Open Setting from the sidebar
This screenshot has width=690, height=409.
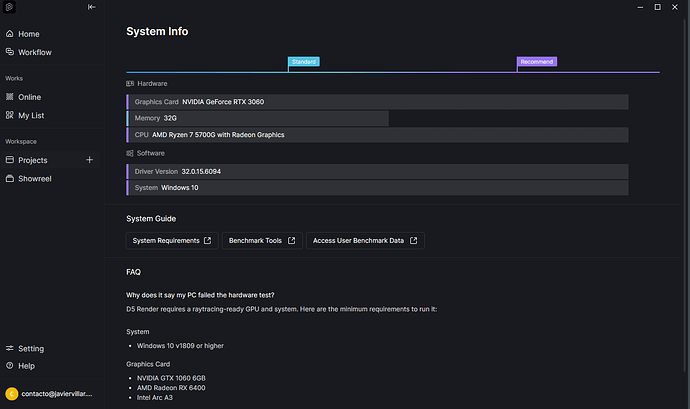click(30, 349)
